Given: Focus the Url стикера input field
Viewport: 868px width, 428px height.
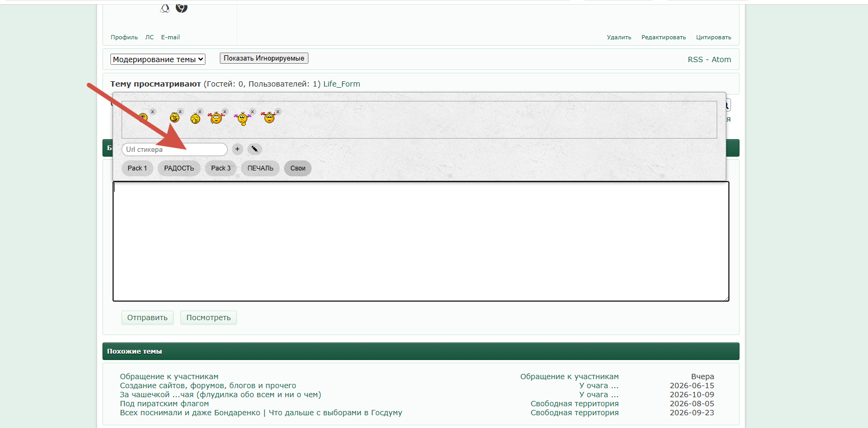Looking at the screenshot, I should (x=175, y=150).
